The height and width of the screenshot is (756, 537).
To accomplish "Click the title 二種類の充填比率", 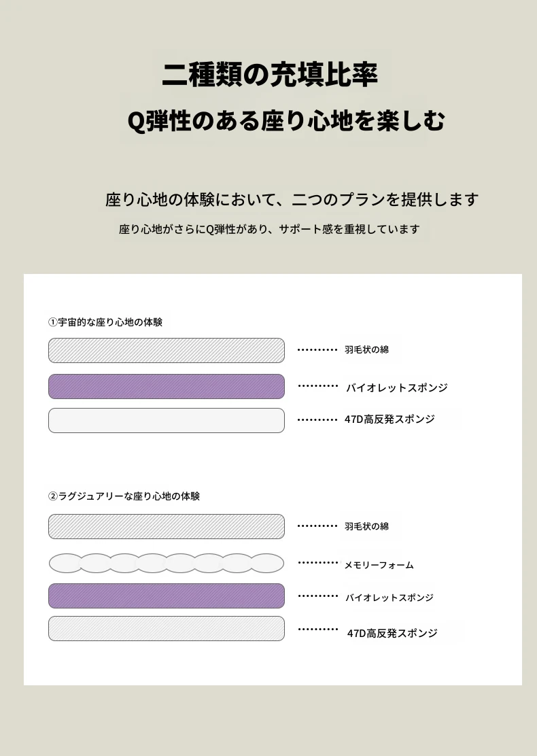I will click(x=269, y=75).
